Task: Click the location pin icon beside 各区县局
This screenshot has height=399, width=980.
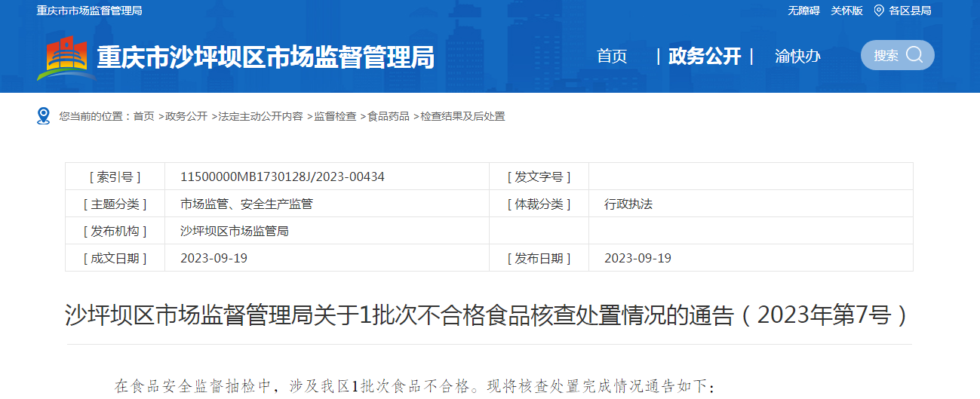Action: point(879,11)
